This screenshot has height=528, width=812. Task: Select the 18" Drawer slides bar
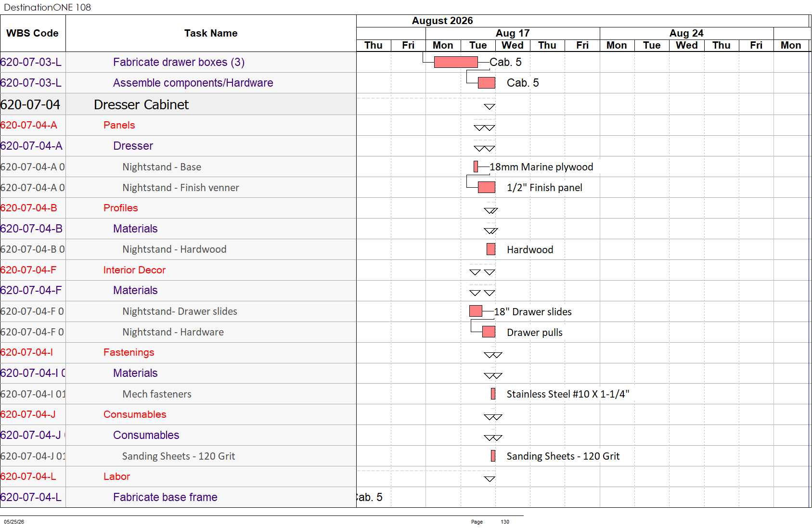(476, 311)
